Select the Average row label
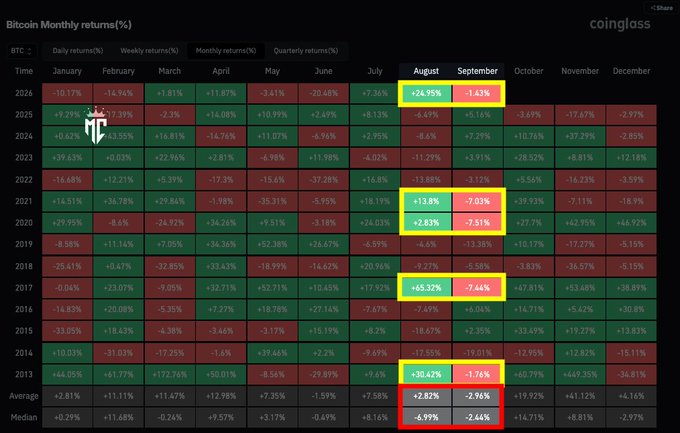Image resolution: width=680 pixels, height=433 pixels. [x=24, y=396]
